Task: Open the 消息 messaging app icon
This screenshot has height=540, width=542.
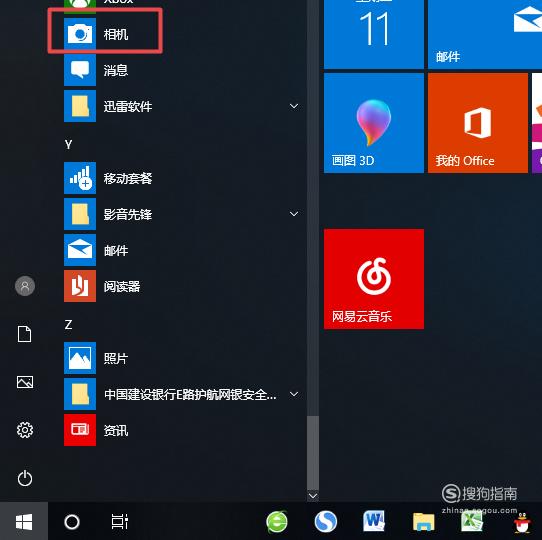Action: click(80, 70)
